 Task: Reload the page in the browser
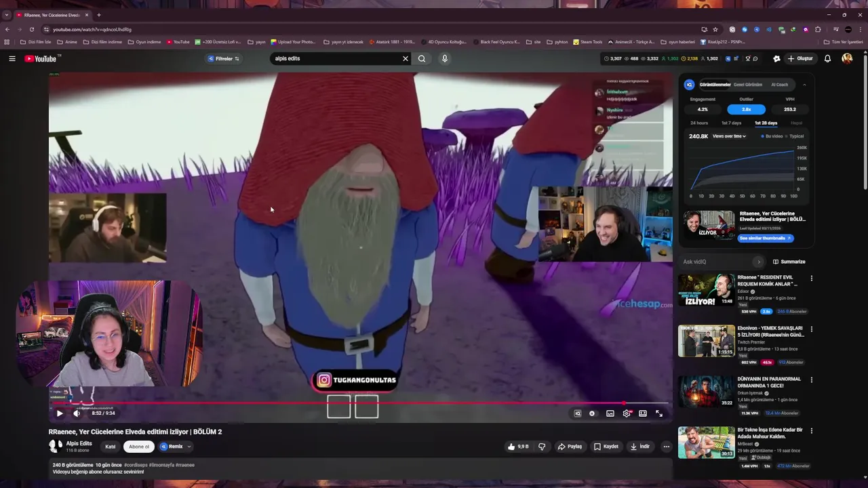(32, 29)
